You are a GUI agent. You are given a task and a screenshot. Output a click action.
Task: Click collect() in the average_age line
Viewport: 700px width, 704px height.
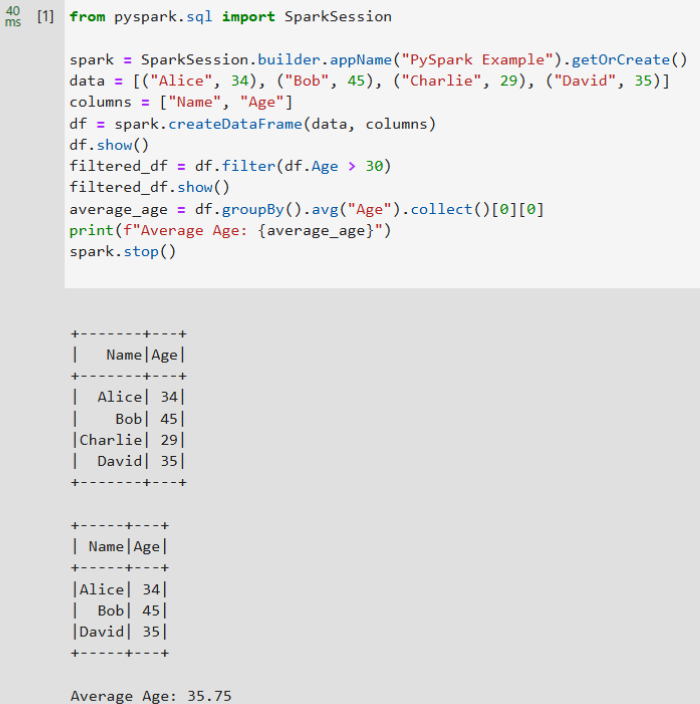(450, 209)
